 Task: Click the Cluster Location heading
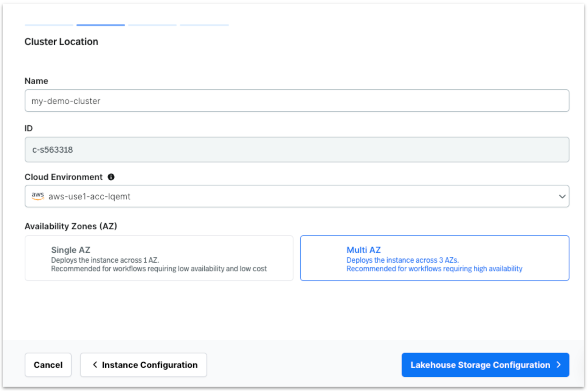(x=61, y=42)
